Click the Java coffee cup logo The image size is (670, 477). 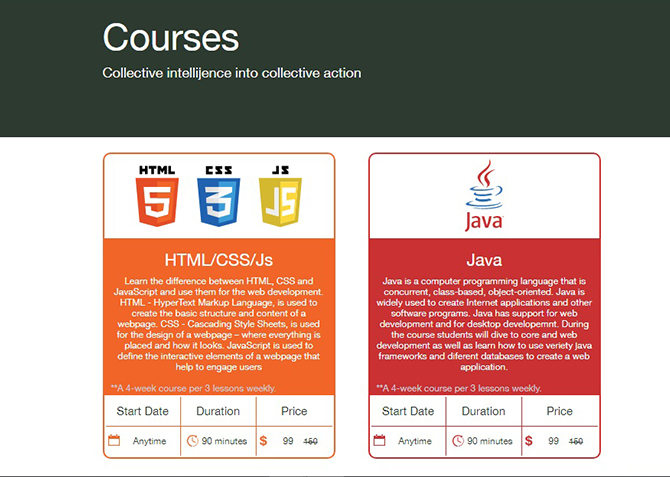coord(484,196)
